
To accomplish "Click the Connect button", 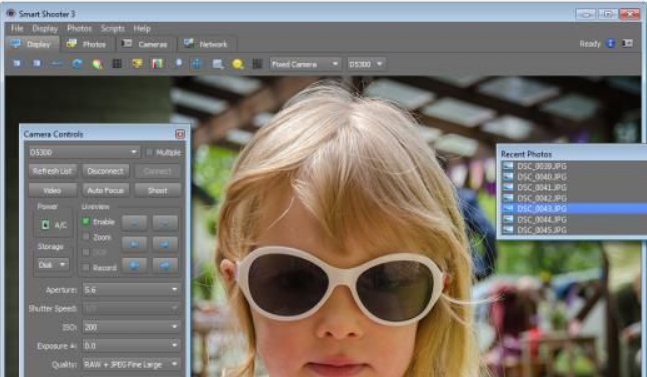I will tap(157, 171).
